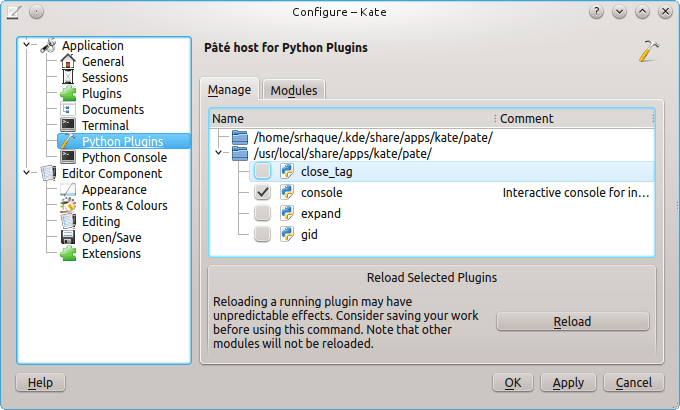Open Fonts & Colours settings
Screen dimensions: 680x410
click(x=124, y=205)
